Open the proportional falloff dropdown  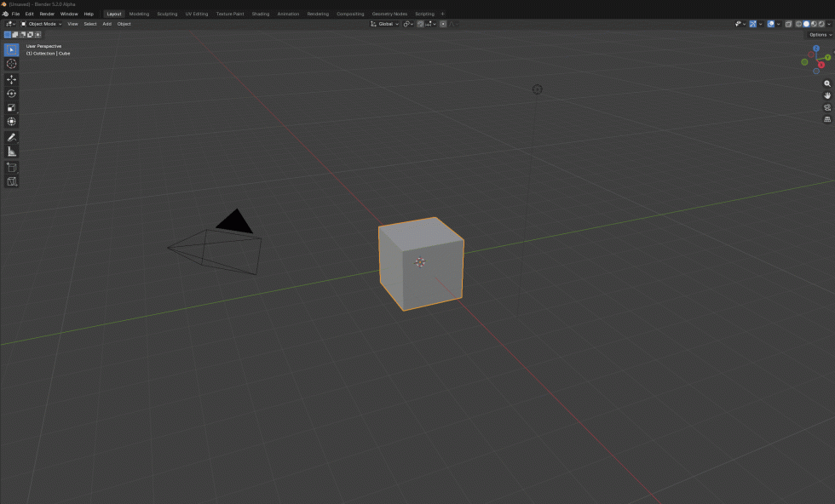(453, 24)
